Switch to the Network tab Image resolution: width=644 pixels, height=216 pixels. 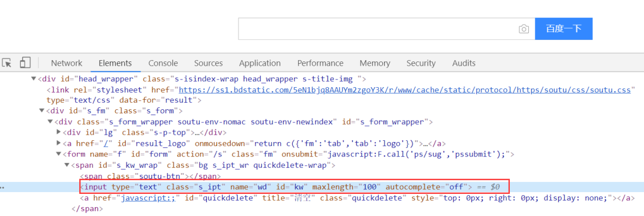coord(67,63)
